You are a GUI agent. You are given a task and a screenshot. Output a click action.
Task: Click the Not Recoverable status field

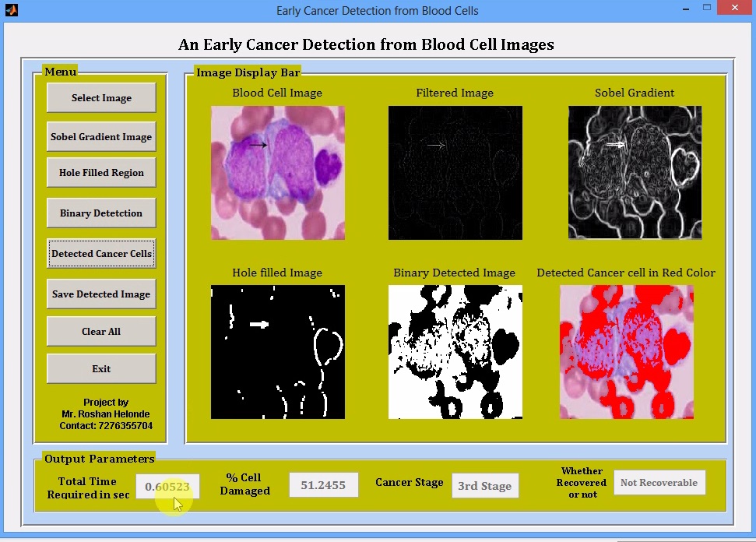point(659,482)
